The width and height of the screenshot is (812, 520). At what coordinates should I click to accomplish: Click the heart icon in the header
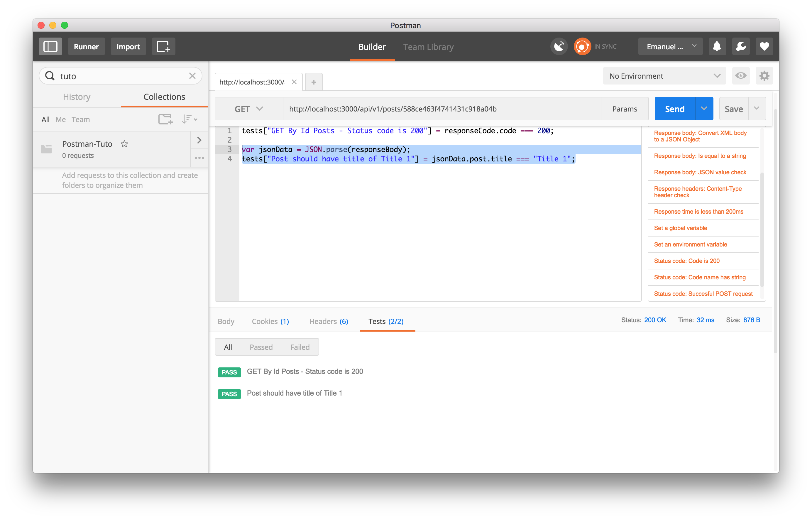tap(764, 47)
